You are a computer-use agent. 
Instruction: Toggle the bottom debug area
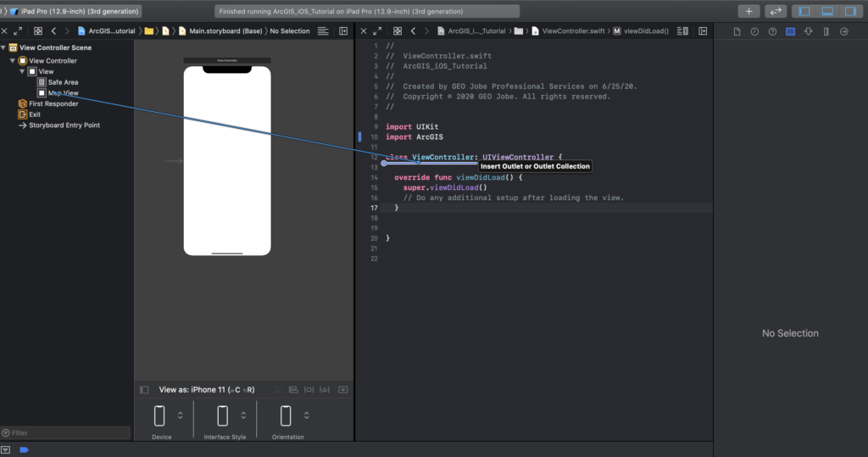coord(826,11)
